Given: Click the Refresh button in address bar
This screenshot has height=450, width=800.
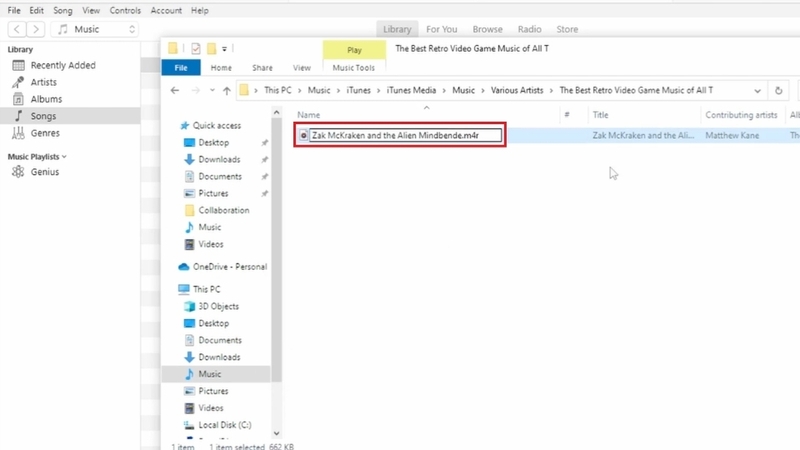Looking at the screenshot, I should point(778,90).
